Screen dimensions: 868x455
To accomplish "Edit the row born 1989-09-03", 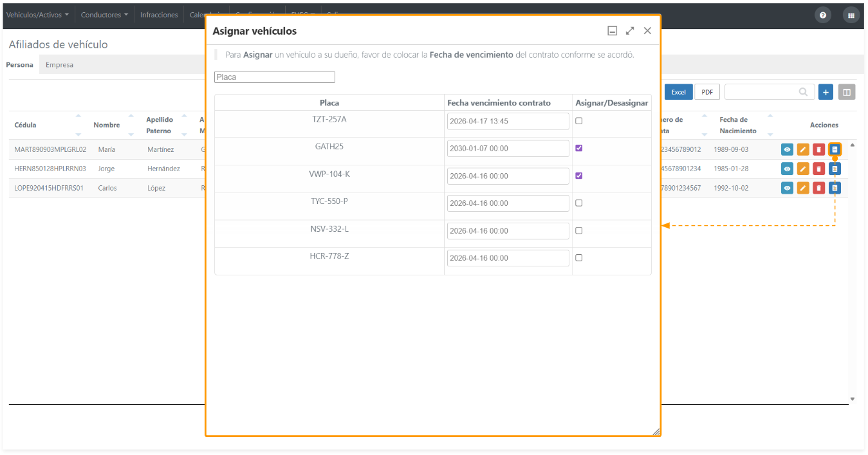I will (x=803, y=149).
